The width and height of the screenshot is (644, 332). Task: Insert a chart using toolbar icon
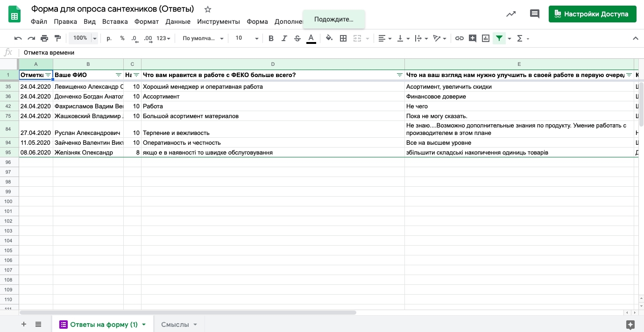click(486, 38)
